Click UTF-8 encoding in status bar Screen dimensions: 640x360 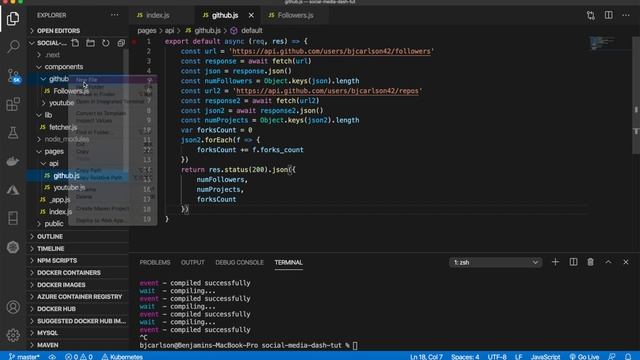coord(497,356)
